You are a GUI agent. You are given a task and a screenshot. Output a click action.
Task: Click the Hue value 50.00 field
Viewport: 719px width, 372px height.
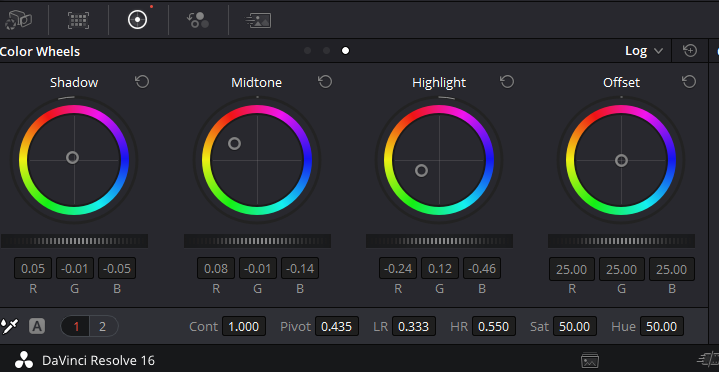click(x=662, y=327)
